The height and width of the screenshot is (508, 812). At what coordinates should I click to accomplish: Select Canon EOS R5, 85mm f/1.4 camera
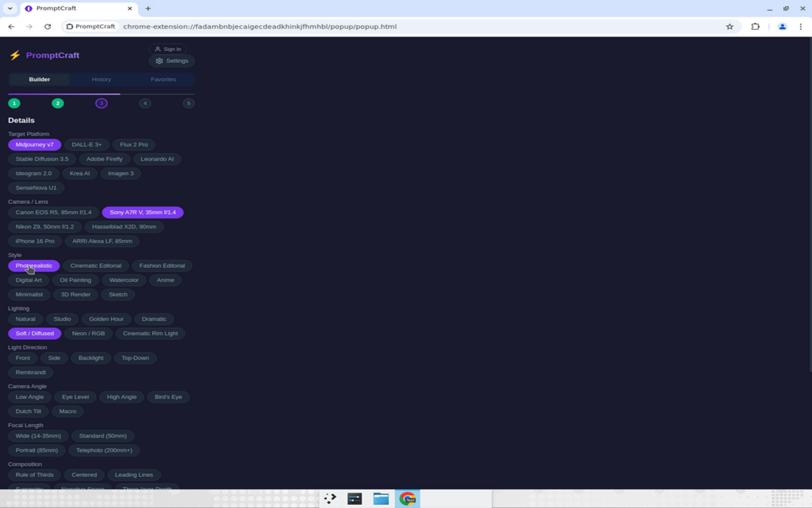click(54, 212)
